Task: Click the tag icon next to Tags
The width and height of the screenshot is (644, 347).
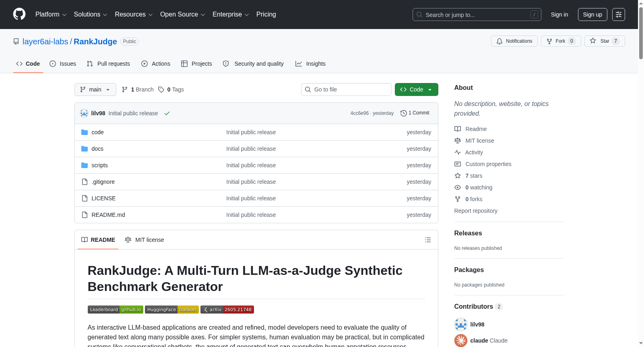Action: pyautogui.click(x=161, y=89)
